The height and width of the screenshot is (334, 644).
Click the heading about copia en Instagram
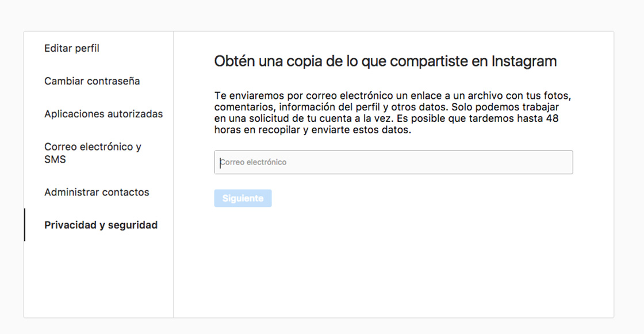385,62
